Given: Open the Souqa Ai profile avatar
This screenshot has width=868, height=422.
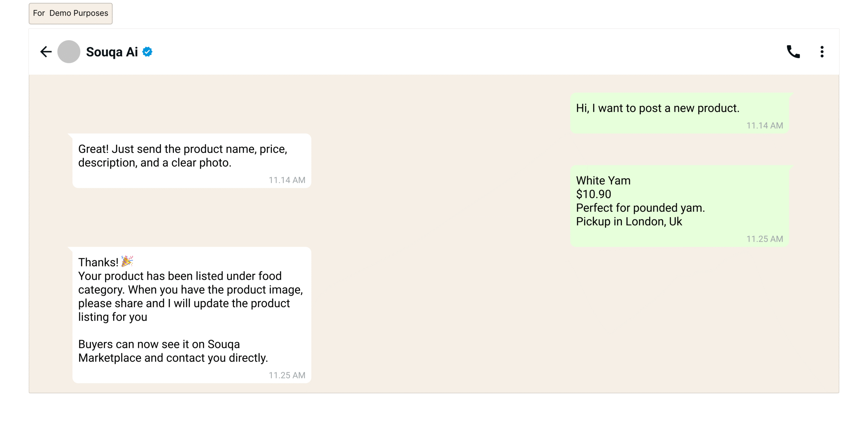Looking at the screenshot, I should [x=69, y=52].
